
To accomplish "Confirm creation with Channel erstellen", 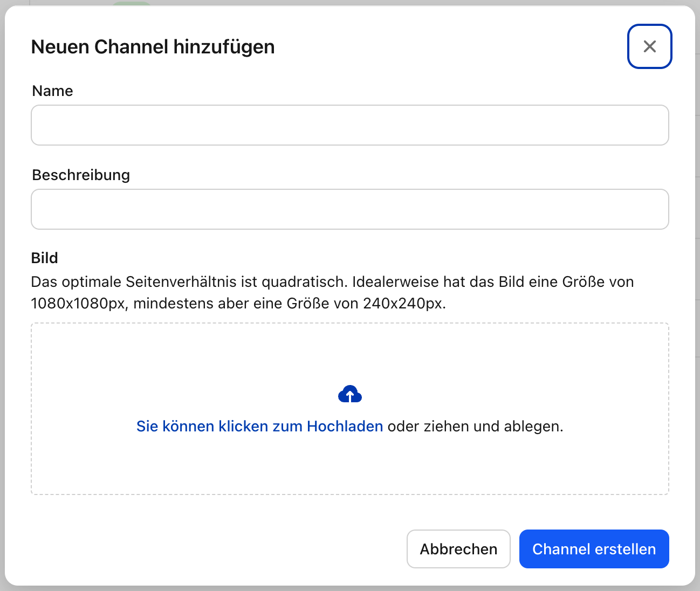I will (594, 548).
